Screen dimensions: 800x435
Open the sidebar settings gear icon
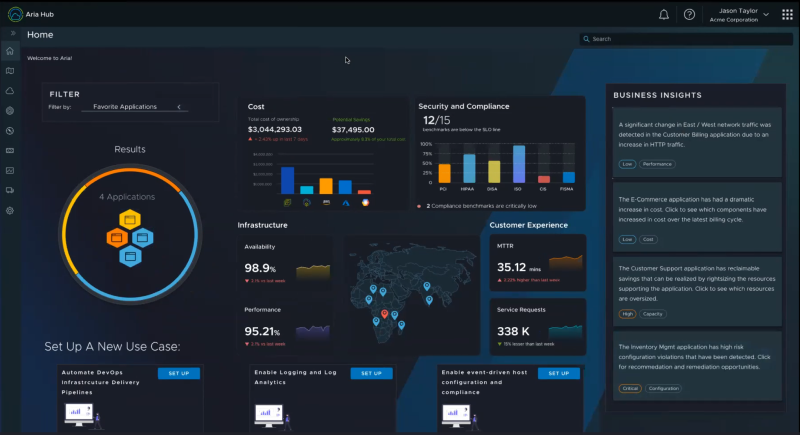pos(10,211)
